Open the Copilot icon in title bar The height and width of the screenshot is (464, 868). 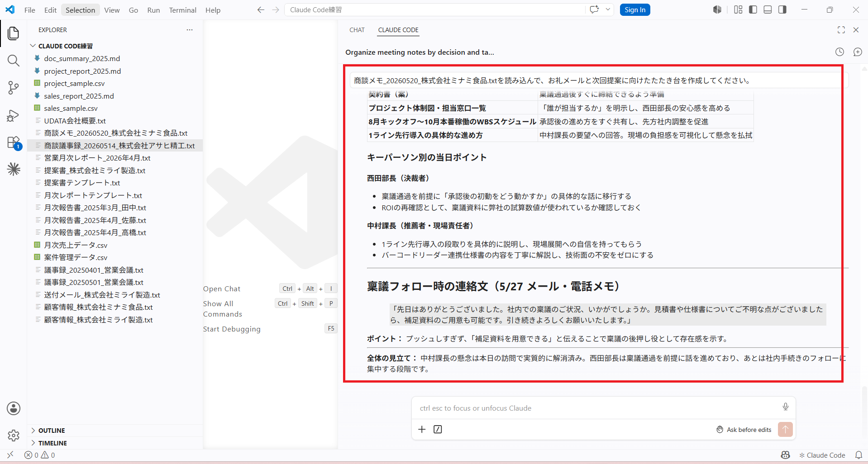717,9
